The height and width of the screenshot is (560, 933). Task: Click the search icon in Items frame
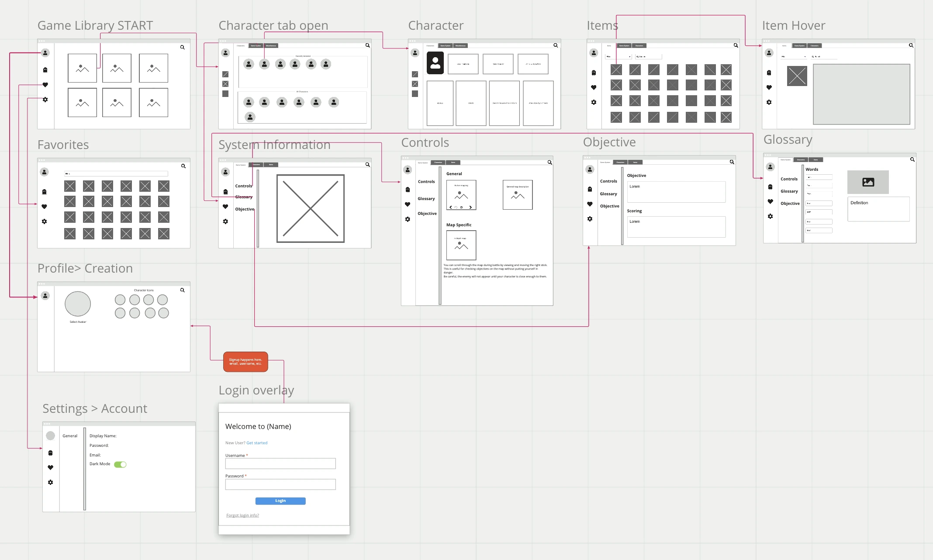(x=736, y=45)
